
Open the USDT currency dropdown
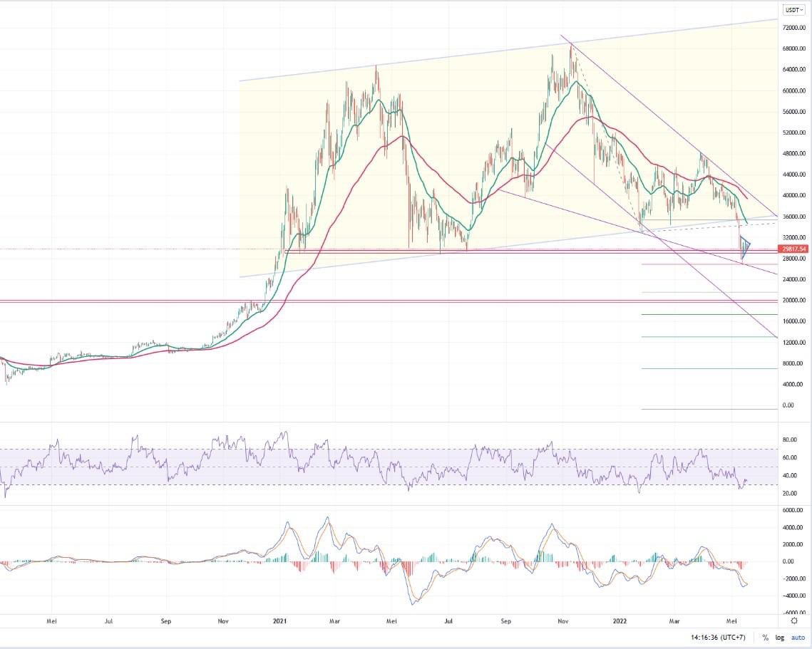tap(793, 10)
